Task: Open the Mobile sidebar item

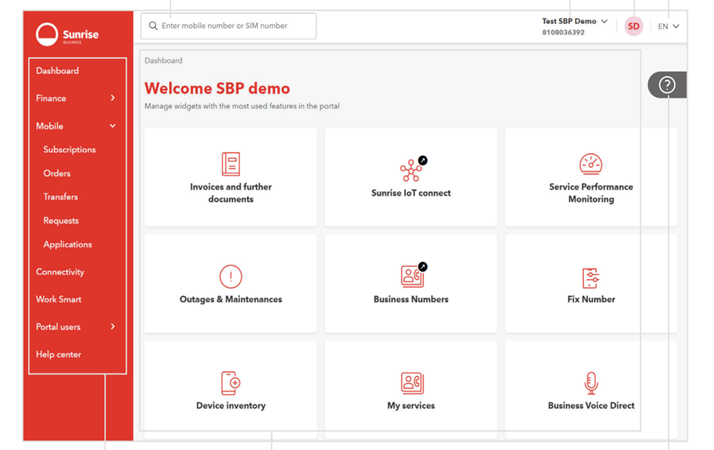Action: (50, 126)
